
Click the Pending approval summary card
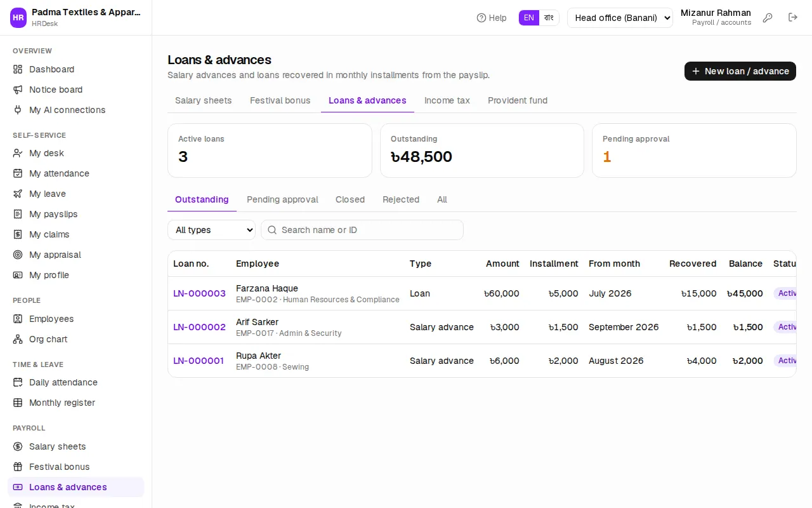pyautogui.click(x=694, y=150)
